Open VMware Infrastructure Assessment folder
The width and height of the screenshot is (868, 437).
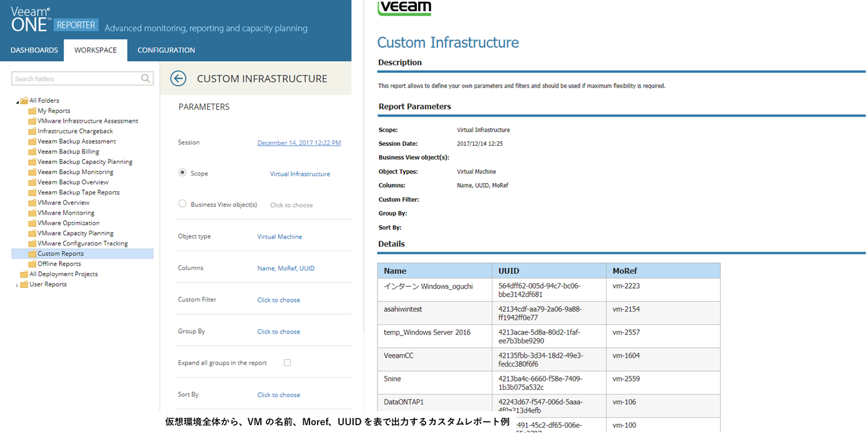(x=88, y=121)
